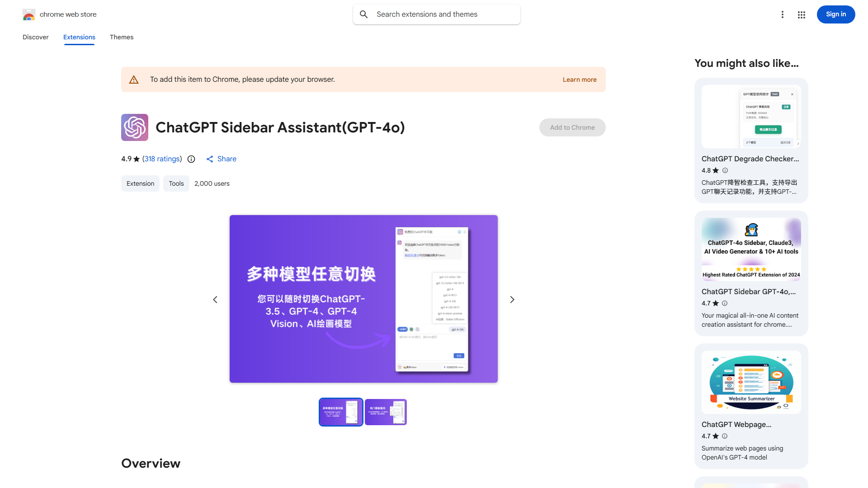The width and height of the screenshot is (868, 488).
Task: Click the search magnifier icon
Action: pos(364,14)
